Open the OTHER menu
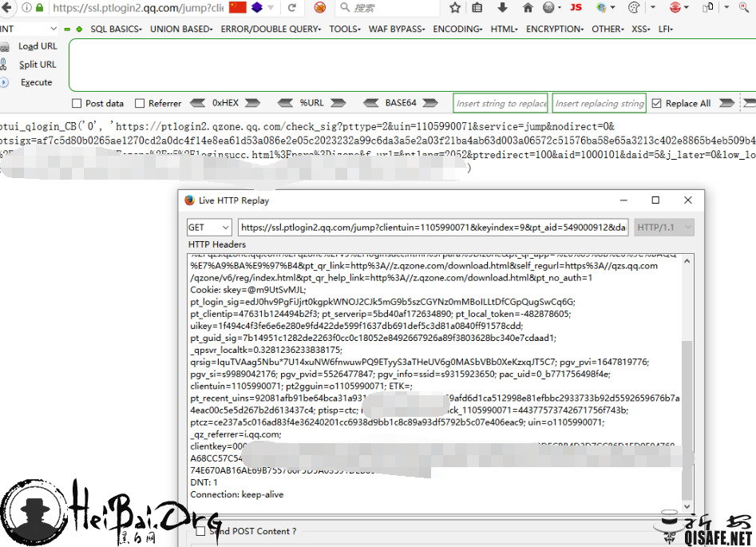The width and height of the screenshot is (756, 547). [x=608, y=29]
